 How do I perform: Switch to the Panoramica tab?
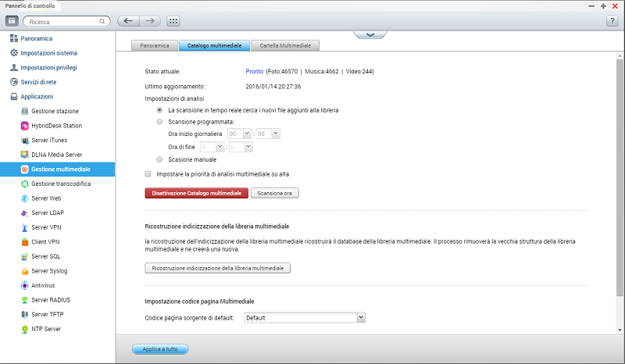(154, 46)
